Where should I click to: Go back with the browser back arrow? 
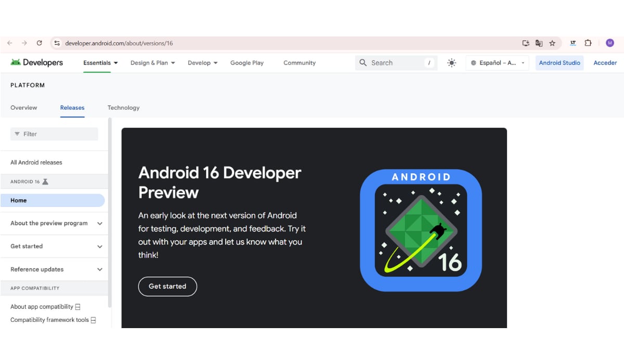(10, 43)
